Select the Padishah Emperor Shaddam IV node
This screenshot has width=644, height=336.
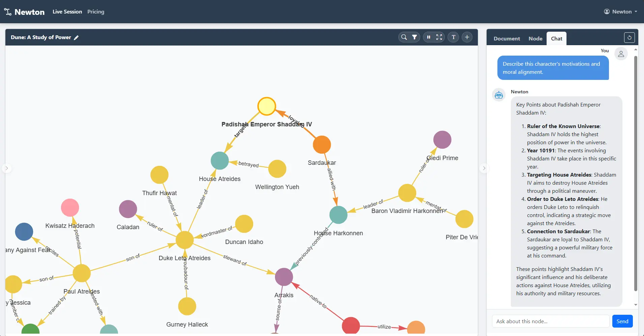pos(267,106)
